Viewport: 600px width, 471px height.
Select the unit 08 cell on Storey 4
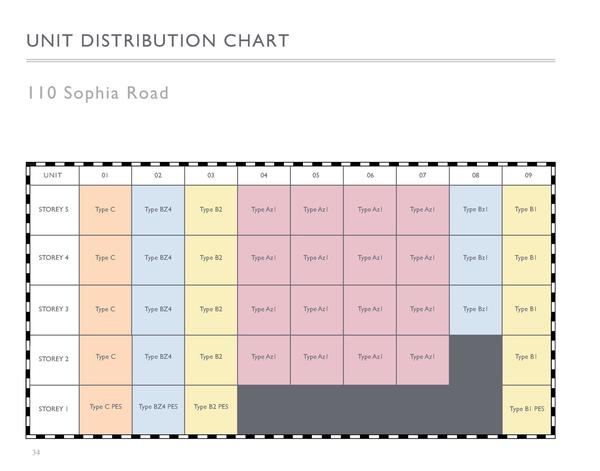tap(475, 258)
